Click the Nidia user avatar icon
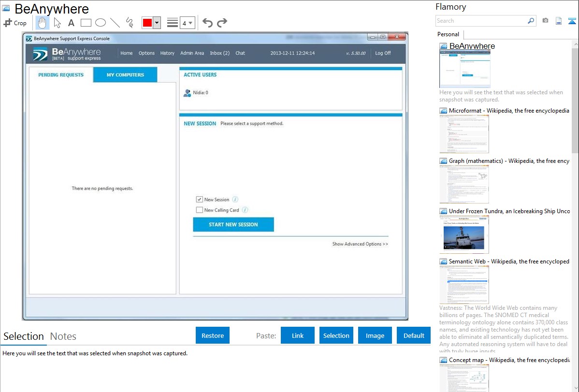The height and width of the screenshot is (392, 579). 187,93
